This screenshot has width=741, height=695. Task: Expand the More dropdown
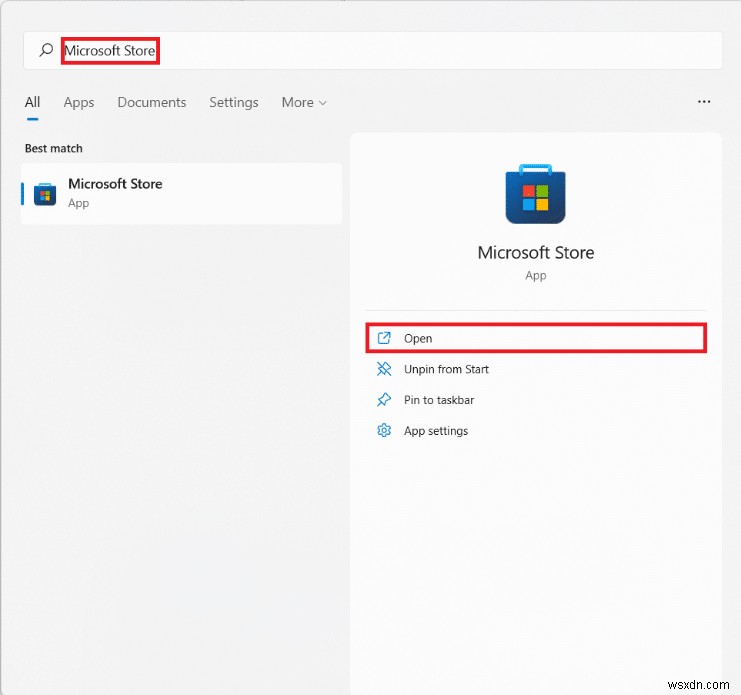click(304, 102)
